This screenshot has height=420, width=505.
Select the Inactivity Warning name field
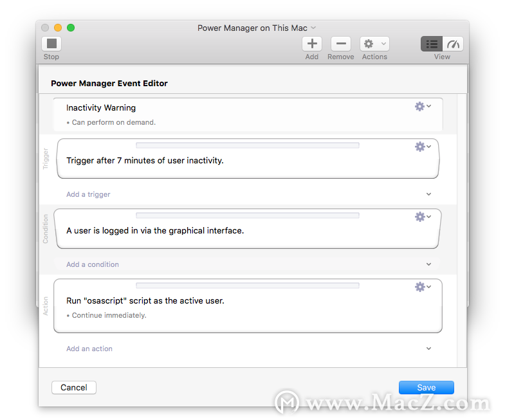click(x=101, y=107)
